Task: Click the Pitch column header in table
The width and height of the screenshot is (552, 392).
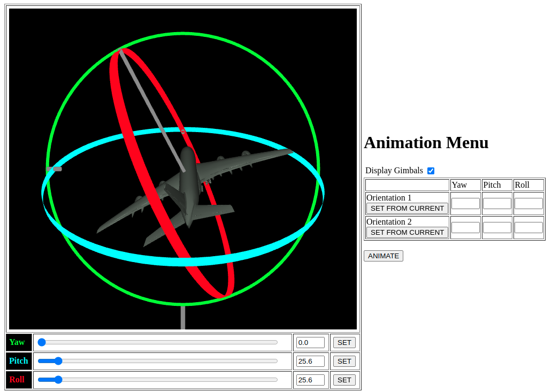Action: (x=492, y=185)
